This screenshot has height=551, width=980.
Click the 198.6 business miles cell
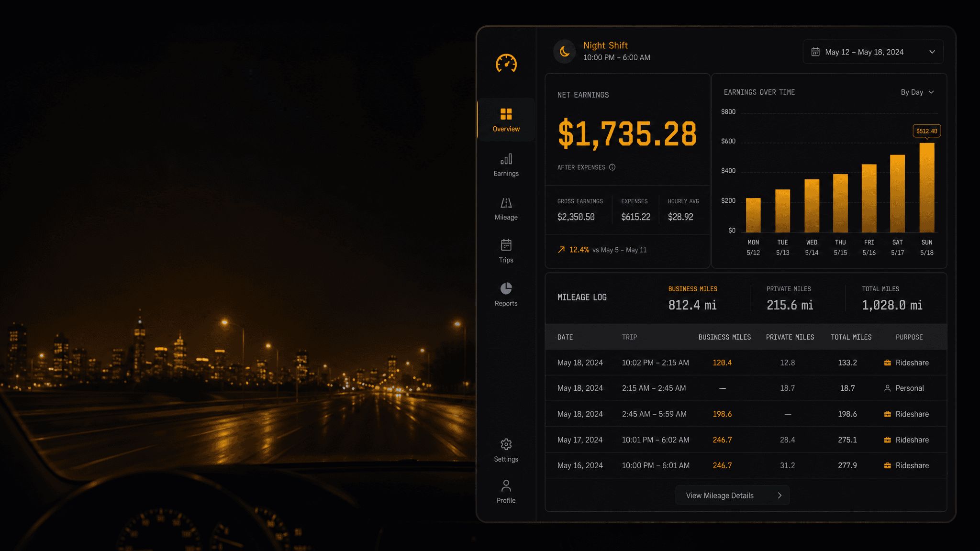tap(722, 414)
